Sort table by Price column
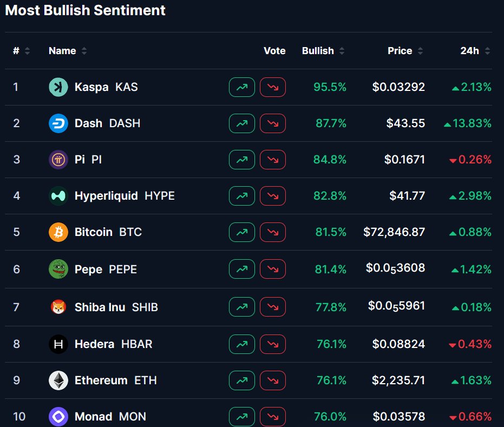Viewport: 504px width, 427px height. (405, 51)
